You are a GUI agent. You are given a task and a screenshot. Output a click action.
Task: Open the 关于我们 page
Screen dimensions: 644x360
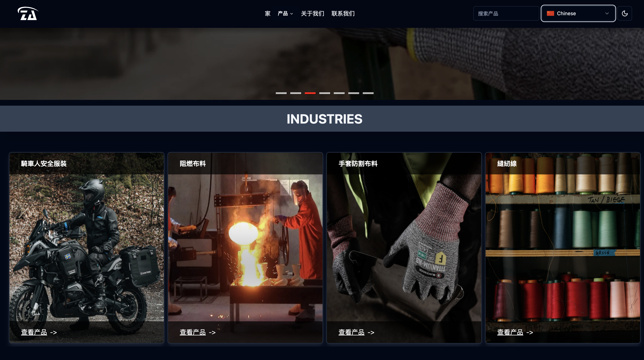coord(312,14)
